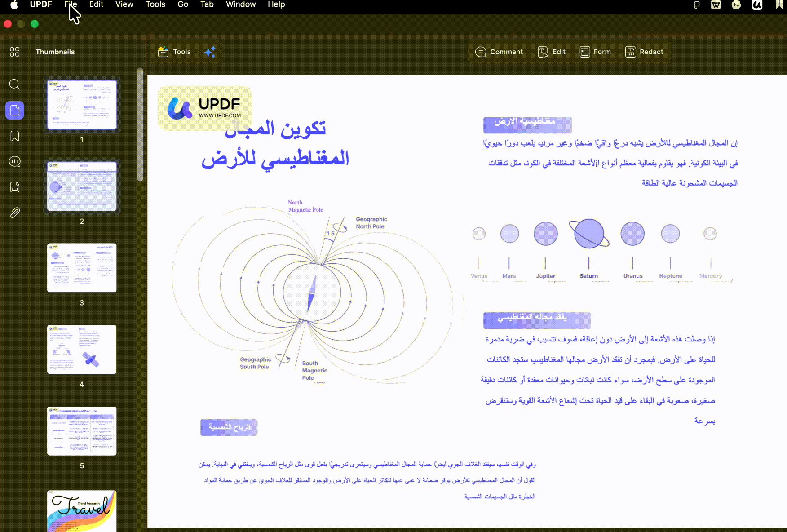Screen dimensions: 787x532
Task: Select the Travel cover page thumbnail
Action: [x=82, y=511]
